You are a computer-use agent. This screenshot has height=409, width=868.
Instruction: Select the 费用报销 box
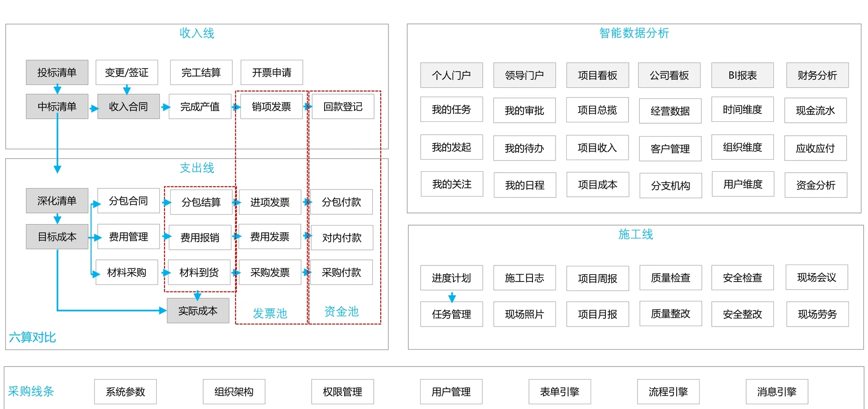(x=200, y=237)
